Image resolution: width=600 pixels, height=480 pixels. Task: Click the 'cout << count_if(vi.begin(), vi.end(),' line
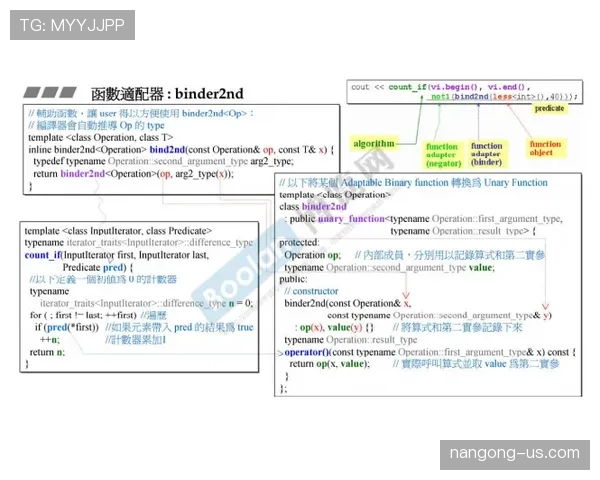click(440, 87)
